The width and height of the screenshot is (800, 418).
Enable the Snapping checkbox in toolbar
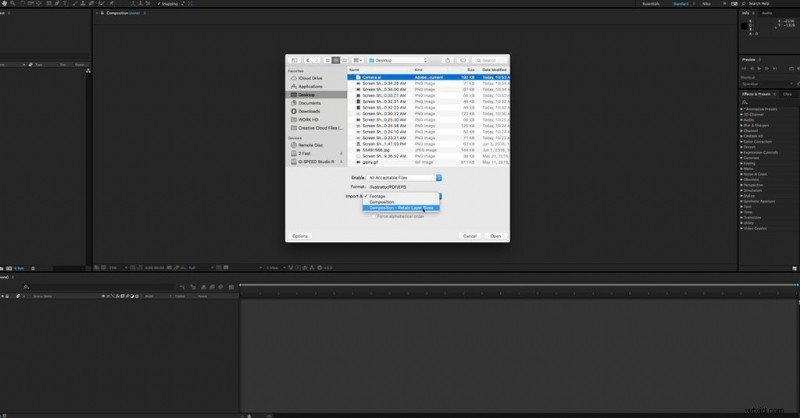point(159,4)
